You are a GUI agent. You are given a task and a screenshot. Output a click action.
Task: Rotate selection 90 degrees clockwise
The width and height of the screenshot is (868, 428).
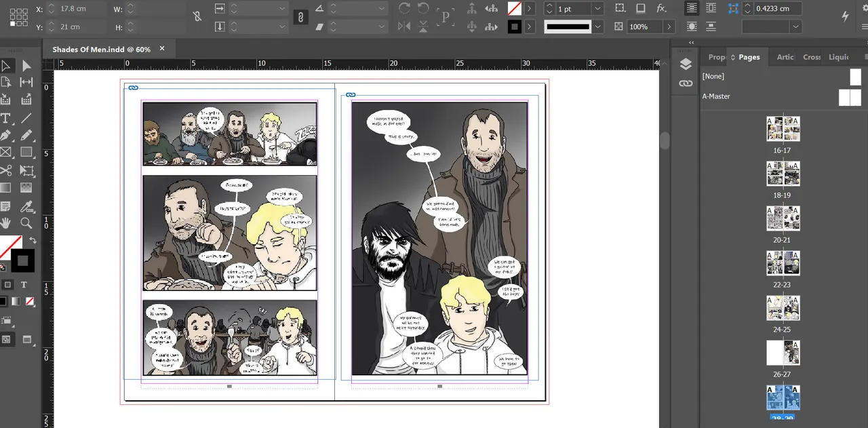pos(404,9)
